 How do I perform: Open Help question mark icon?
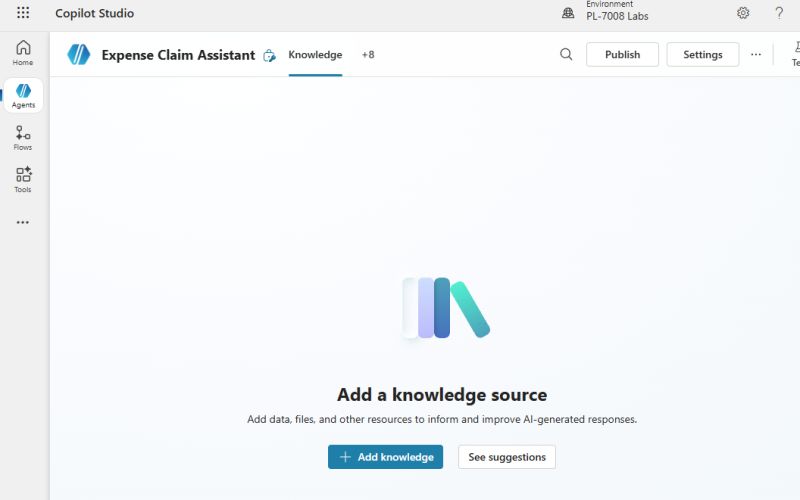pyautogui.click(x=779, y=13)
